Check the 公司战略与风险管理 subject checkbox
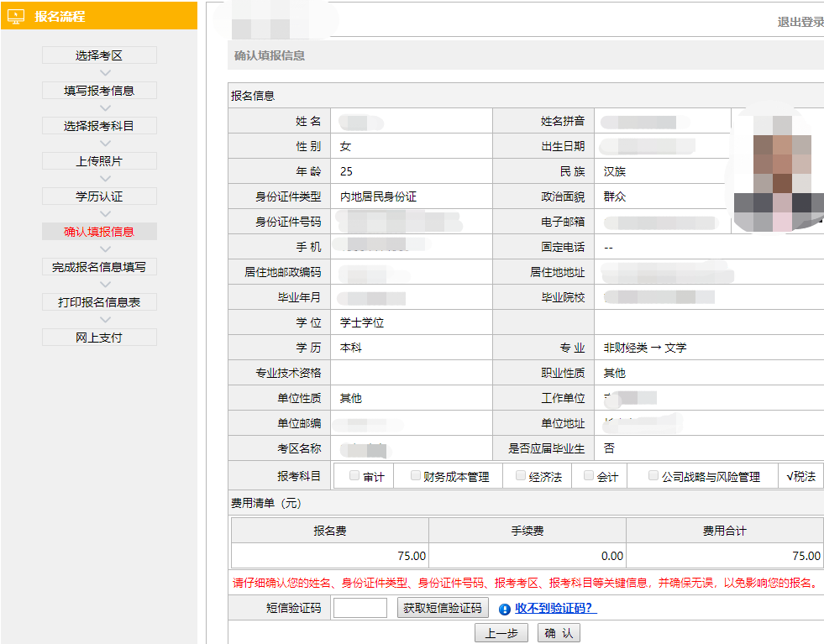Image resolution: width=824 pixels, height=644 pixels. coord(653,475)
